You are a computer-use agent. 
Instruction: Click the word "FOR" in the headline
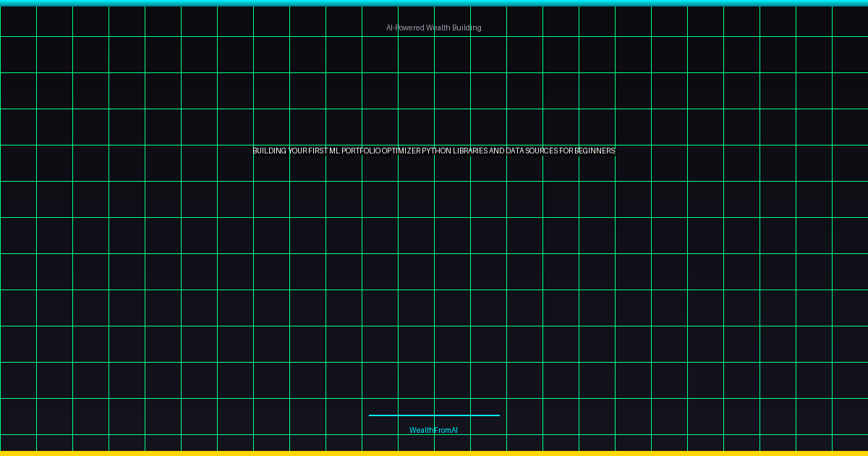(566, 151)
